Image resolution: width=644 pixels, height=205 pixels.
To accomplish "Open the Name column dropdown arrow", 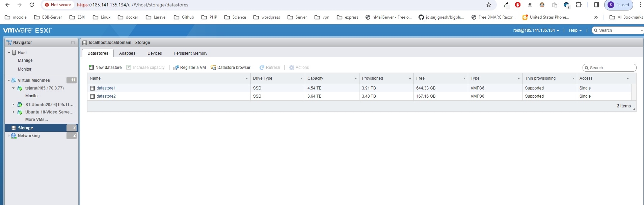I will click(x=247, y=78).
